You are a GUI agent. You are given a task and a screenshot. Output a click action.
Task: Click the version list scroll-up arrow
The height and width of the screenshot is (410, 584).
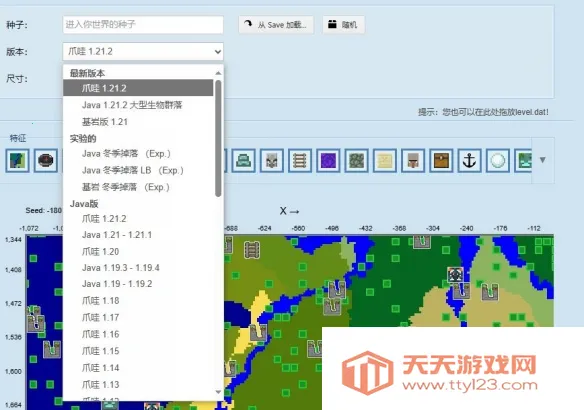tap(218, 73)
